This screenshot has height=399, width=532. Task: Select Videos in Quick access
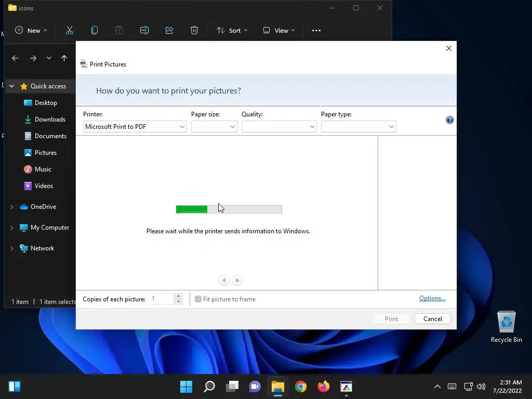click(x=38, y=186)
